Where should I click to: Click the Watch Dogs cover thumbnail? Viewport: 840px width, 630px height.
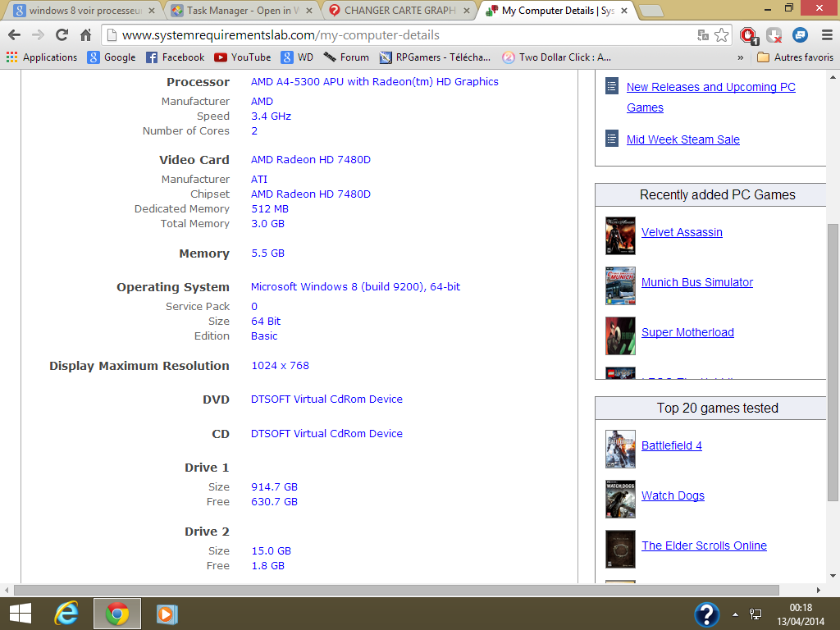[x=620, y=500]
